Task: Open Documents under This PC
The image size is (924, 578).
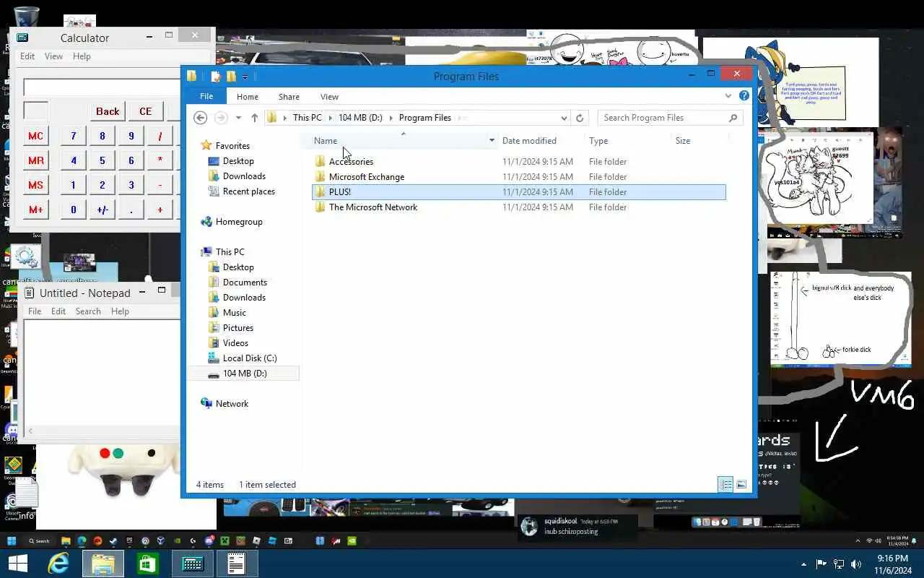Action: coord(245,282)
